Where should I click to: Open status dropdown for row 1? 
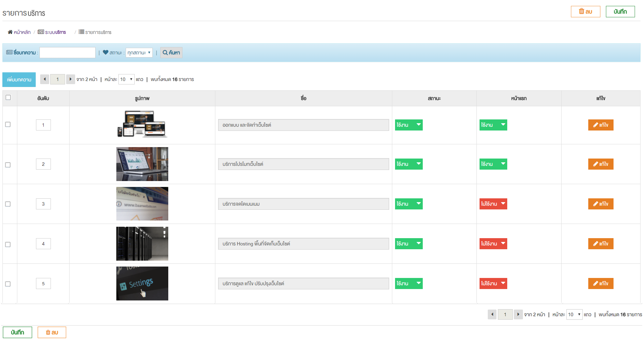(409, 125)
